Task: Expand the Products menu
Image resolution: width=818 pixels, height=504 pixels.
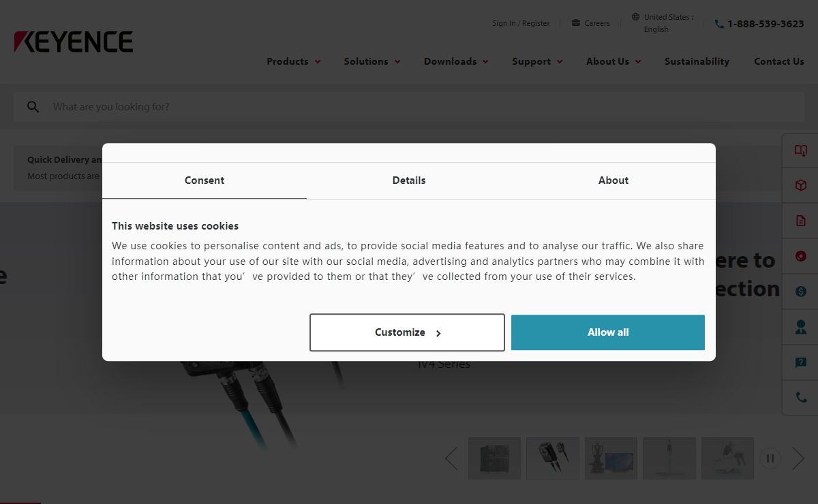Action: (293, 61)
